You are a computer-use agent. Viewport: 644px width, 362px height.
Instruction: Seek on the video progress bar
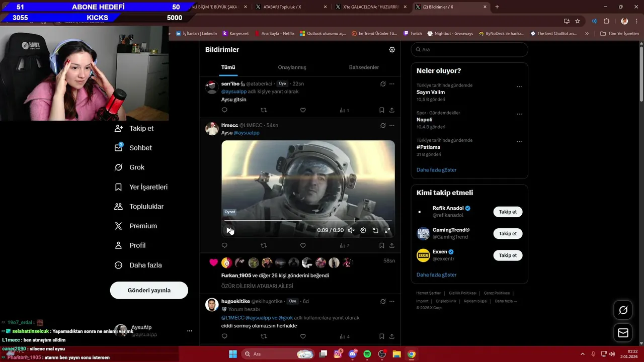308,220
